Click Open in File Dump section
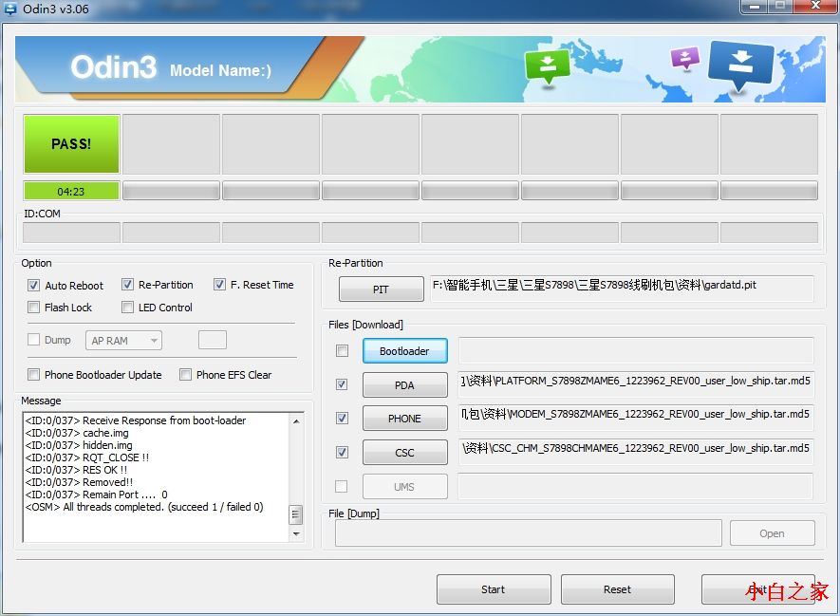The image size is (840, 616). click(772, 533)
